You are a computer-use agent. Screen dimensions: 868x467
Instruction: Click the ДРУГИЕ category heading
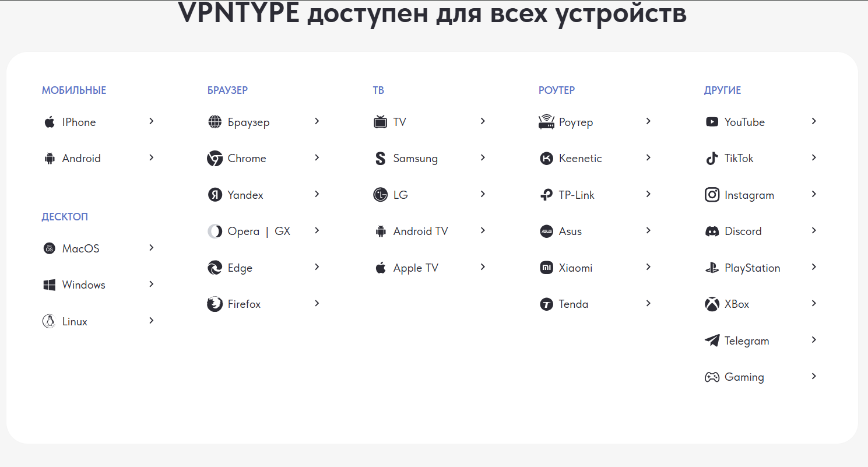coord(722,90)
